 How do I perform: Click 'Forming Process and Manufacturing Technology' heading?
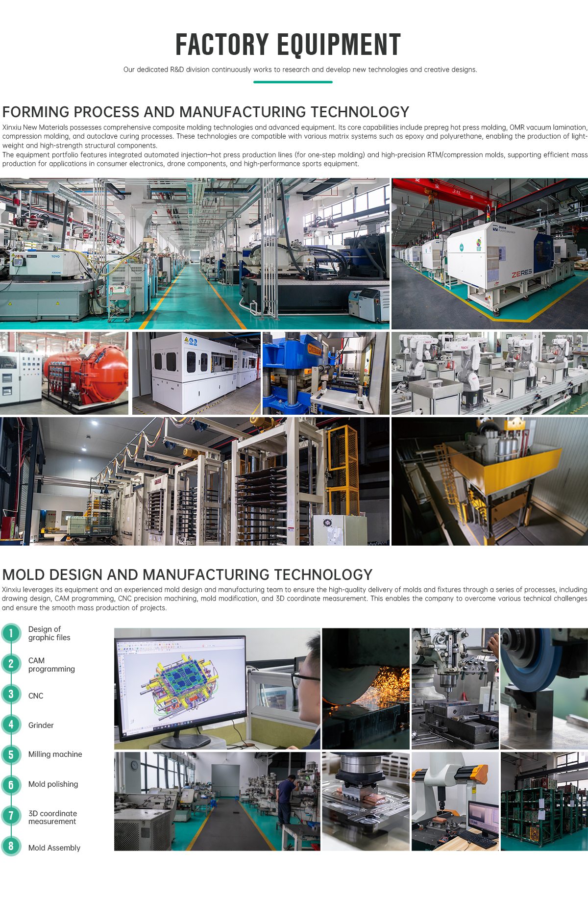coord(206,112)
